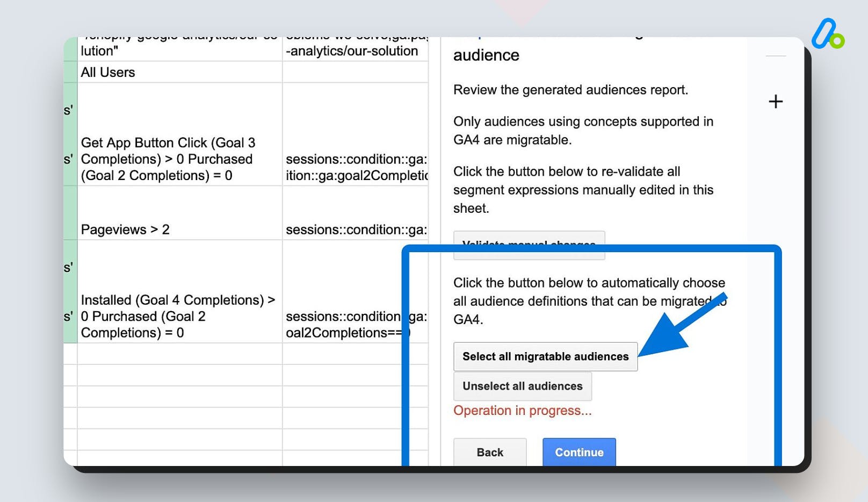The image size is (868, 502).
Task: Click the Only audiences using concepts supported text
Action: pos(583,131)
